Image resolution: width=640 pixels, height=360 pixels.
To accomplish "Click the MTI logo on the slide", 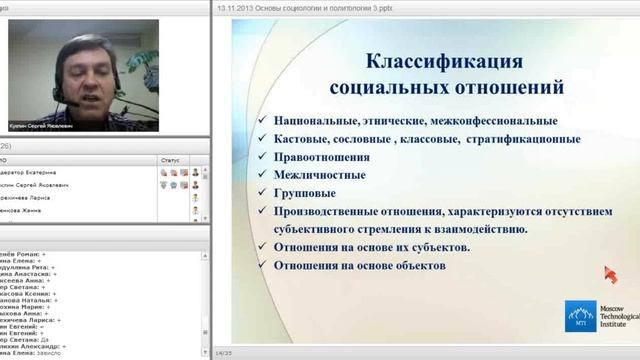I will (580, 316).
